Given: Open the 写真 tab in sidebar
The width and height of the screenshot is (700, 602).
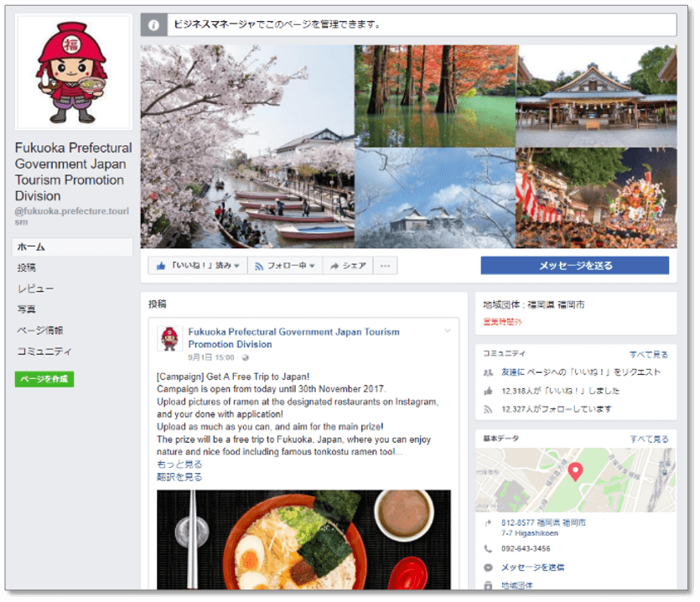Looking at the screenshot, I should coord(26,309).
